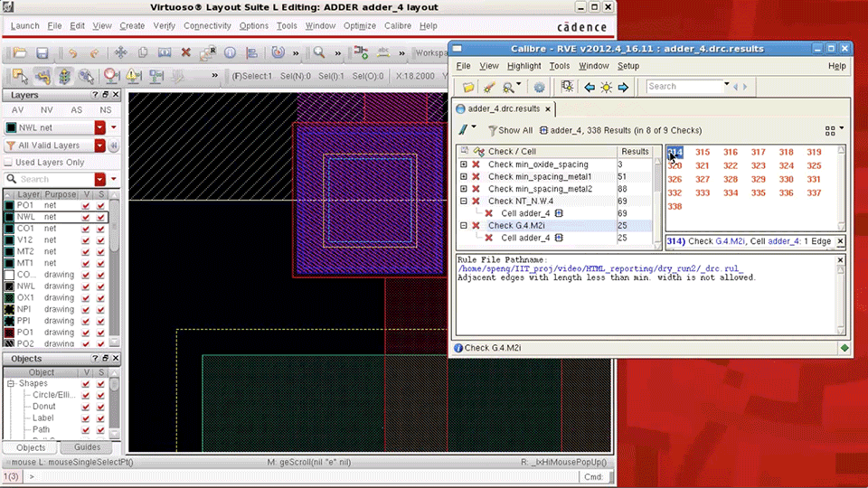
Task: Open the Edit Properties info icon
Action: coord(230,52)
